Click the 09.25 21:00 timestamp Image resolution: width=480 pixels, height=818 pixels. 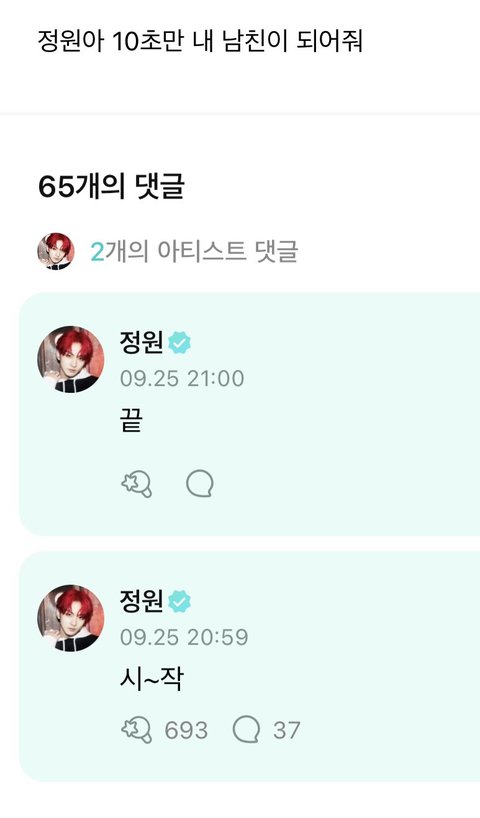(x=182, y=379)
